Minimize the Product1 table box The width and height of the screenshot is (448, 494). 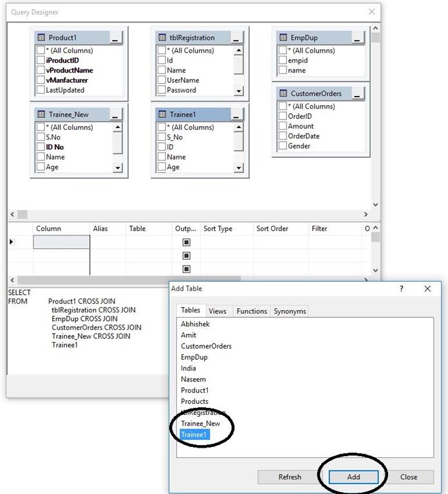tap(116, 37)
